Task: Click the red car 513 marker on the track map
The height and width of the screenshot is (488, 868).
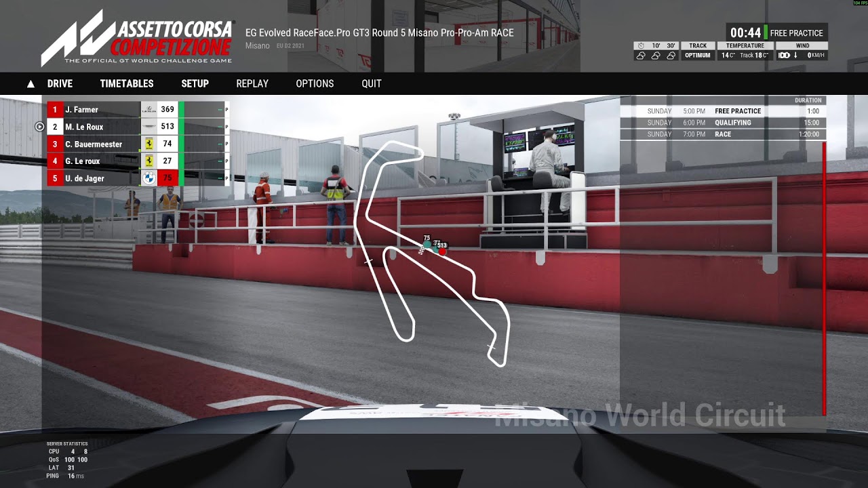Action: 442,251
